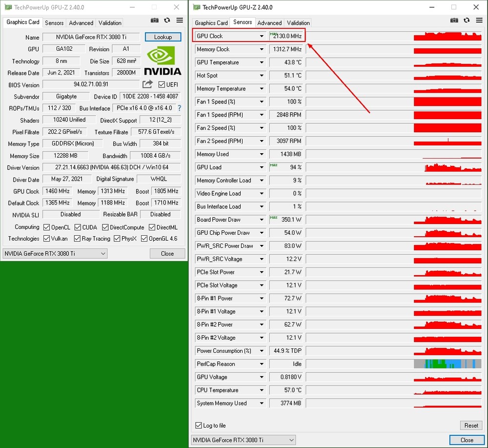Open the hamburger menu in Sensors window
Screen dimensions: 488x448
479,20
